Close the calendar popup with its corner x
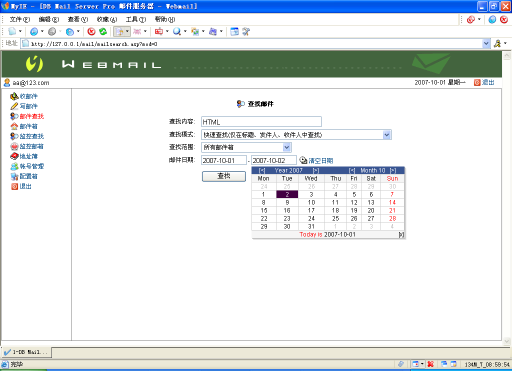The width and height of the screenshot is (512, 371). (x=401, y=235)
